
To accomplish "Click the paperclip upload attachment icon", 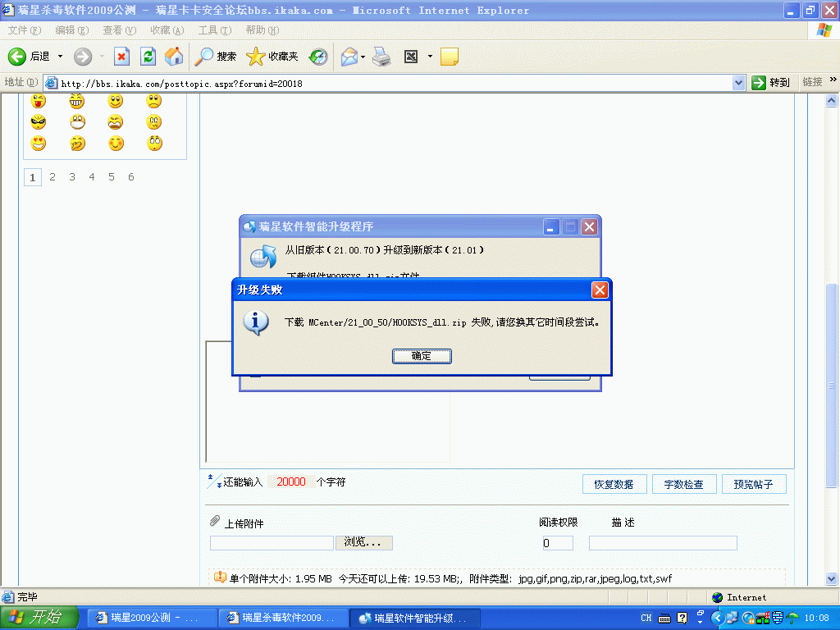I will (215, 521).
